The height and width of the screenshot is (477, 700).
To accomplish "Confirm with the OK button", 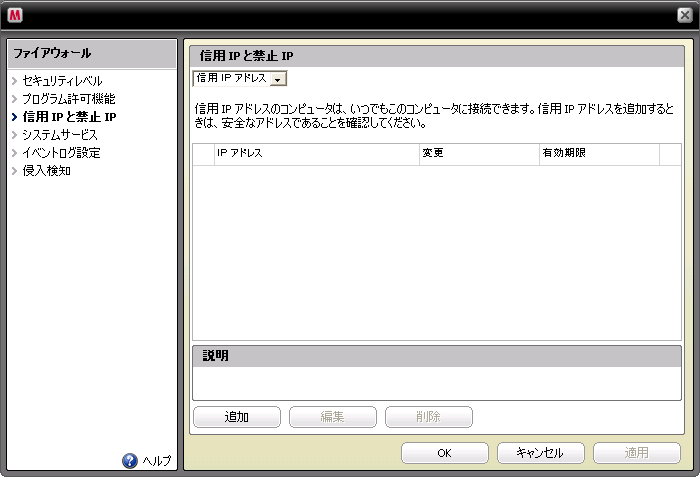I will (445, 453).
